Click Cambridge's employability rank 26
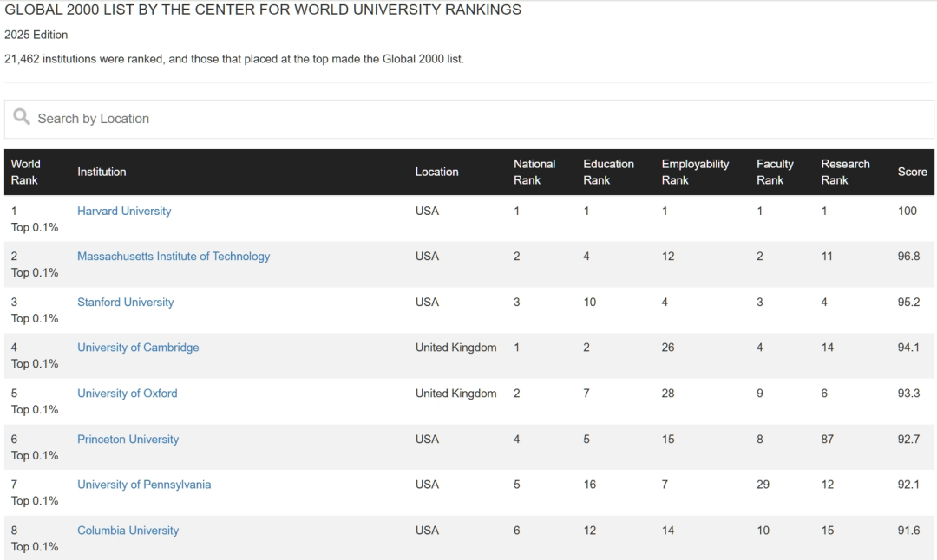 pyautogui.click(x=668, y=348)
